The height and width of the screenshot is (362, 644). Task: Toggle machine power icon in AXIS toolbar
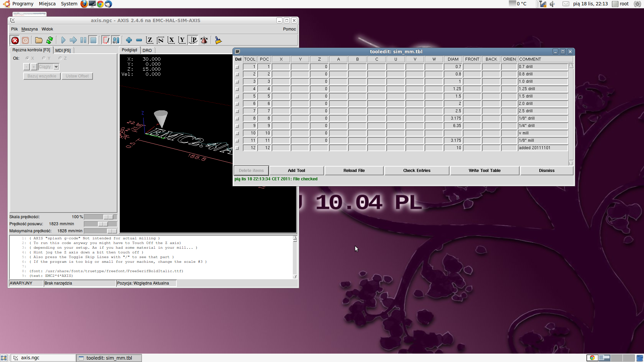point(25,40)
